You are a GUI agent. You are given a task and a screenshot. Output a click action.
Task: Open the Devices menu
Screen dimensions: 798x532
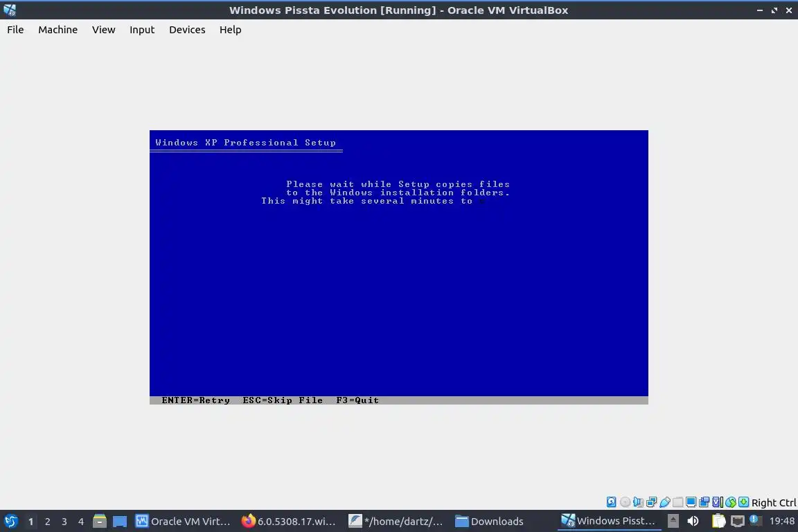[x=187, y=30]
